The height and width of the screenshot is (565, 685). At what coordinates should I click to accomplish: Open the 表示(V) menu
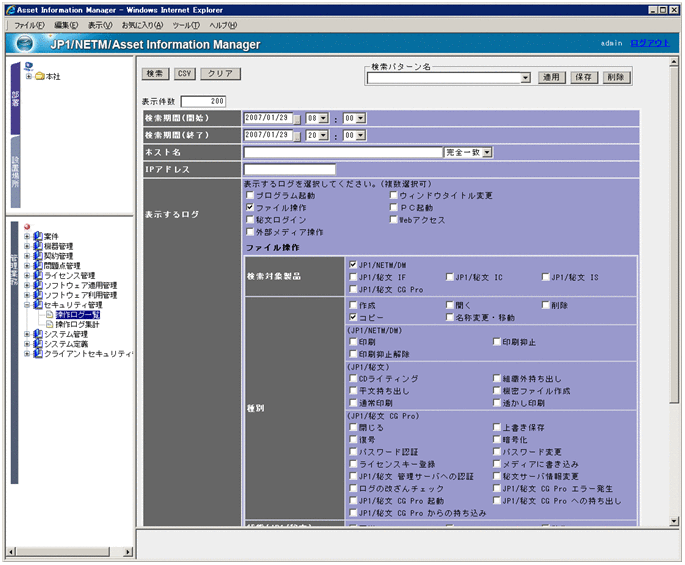click(x=100, y=25)
